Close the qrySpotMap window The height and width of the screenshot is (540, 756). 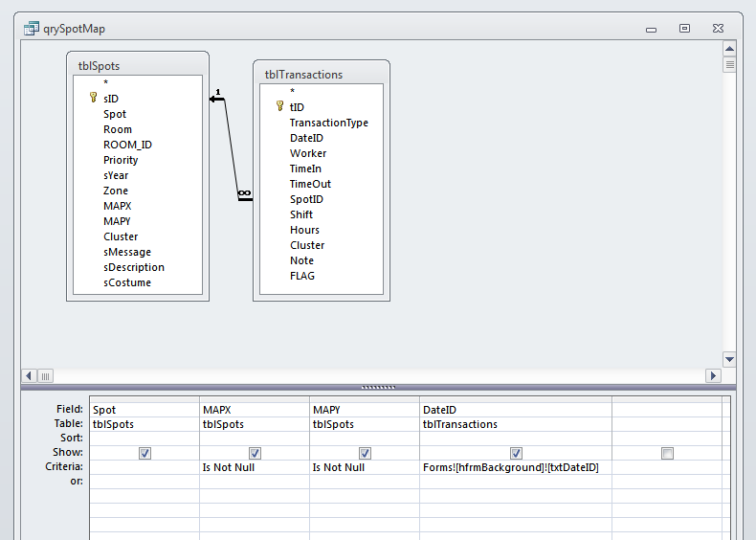click(718, 29)
